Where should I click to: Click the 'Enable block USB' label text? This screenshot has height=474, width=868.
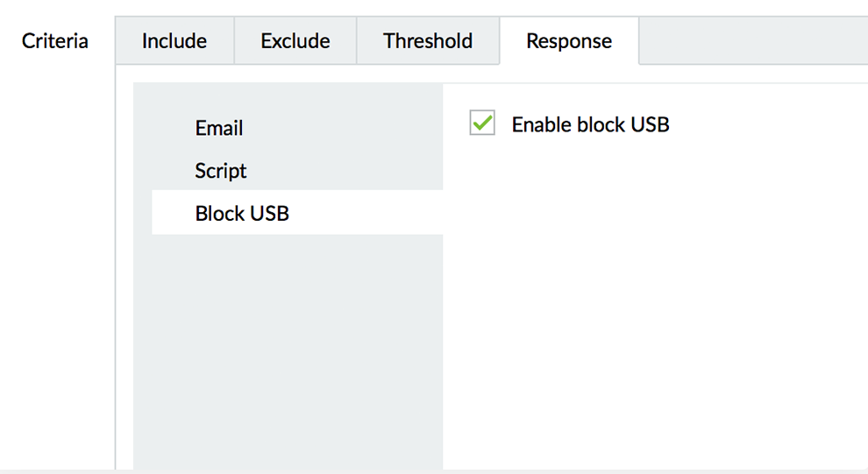(590, 124)
